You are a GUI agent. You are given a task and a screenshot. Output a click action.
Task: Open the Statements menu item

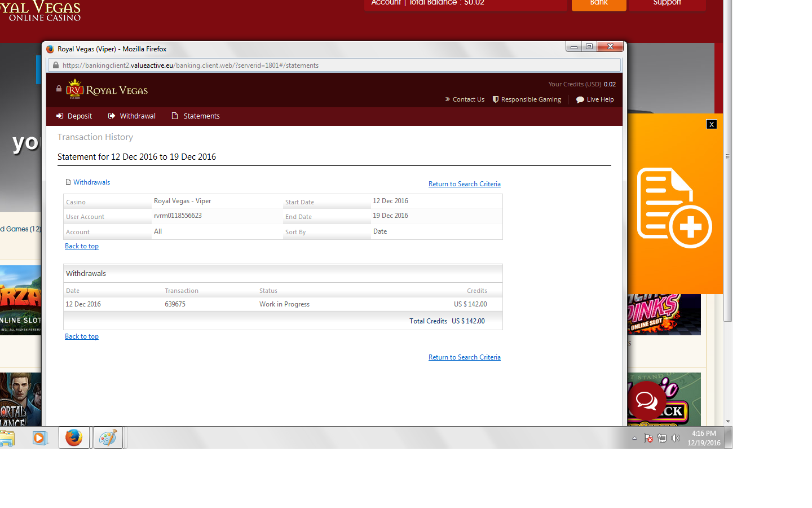[196, 116]
